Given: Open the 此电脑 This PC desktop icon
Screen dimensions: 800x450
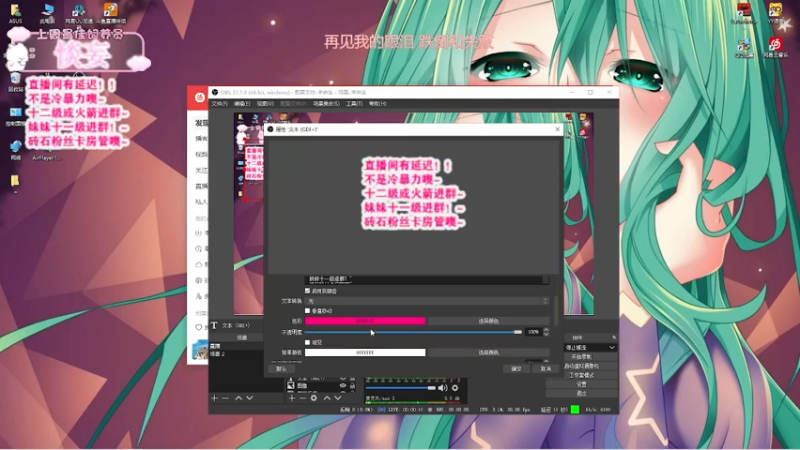Looking at the screenshot, I should pyautogui.click(x=47, y=13).
